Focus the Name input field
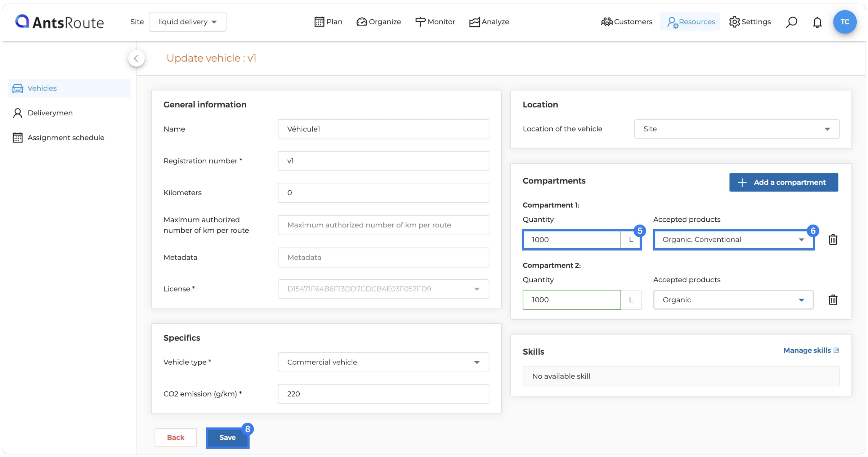The width and height of the screenshot is (868, 457). [383, 129]
